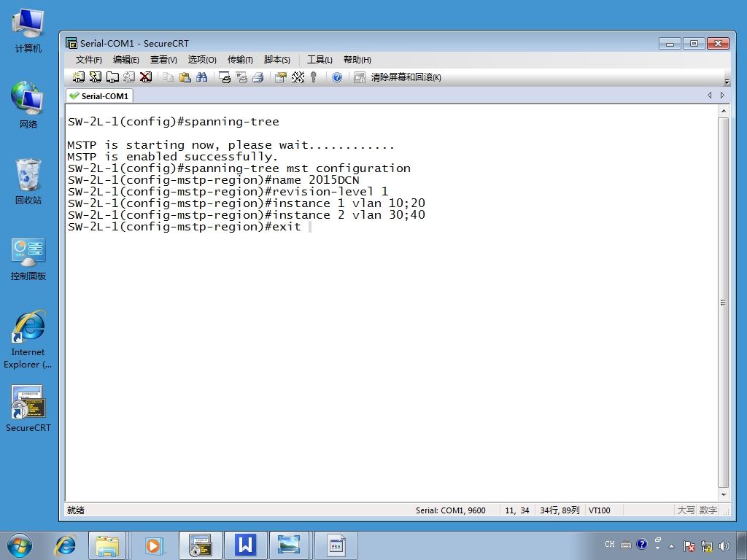Show hidden tray icons arrow
Image resolution: width=747 pixels, height=560 pixels.
tap(671, 546)
